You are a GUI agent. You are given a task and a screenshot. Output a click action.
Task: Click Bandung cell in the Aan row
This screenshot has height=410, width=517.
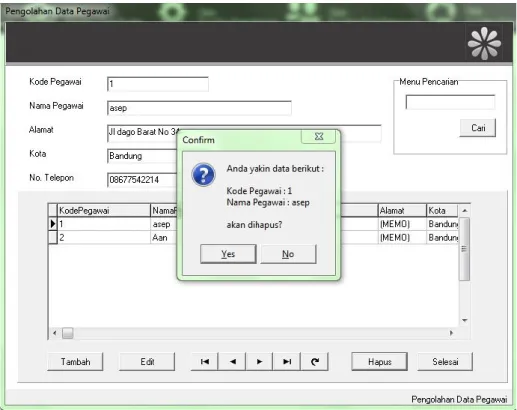point(442,237)
